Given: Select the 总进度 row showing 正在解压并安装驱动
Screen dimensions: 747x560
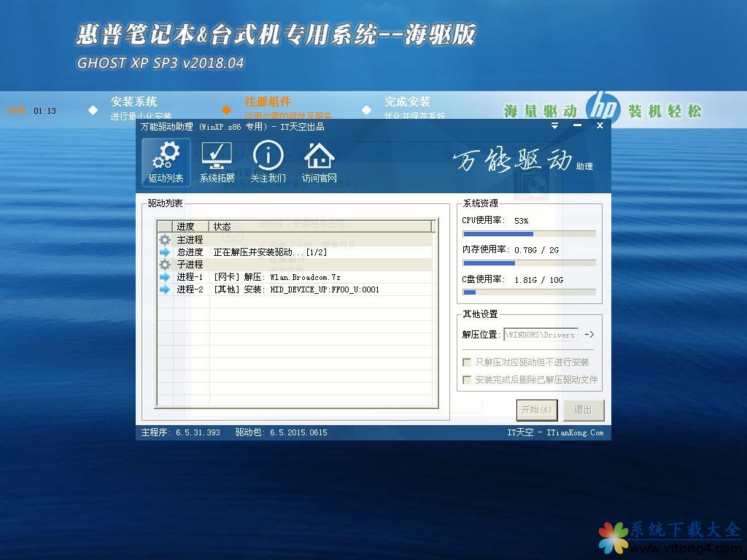Looking at the screenshot, I should click(x=295, y=252).
